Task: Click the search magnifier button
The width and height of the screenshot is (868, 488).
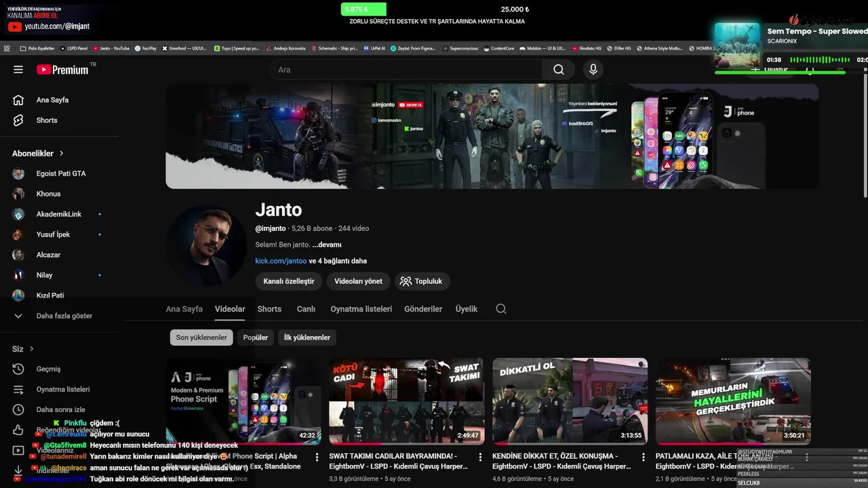Action: [x=558, y=70]
